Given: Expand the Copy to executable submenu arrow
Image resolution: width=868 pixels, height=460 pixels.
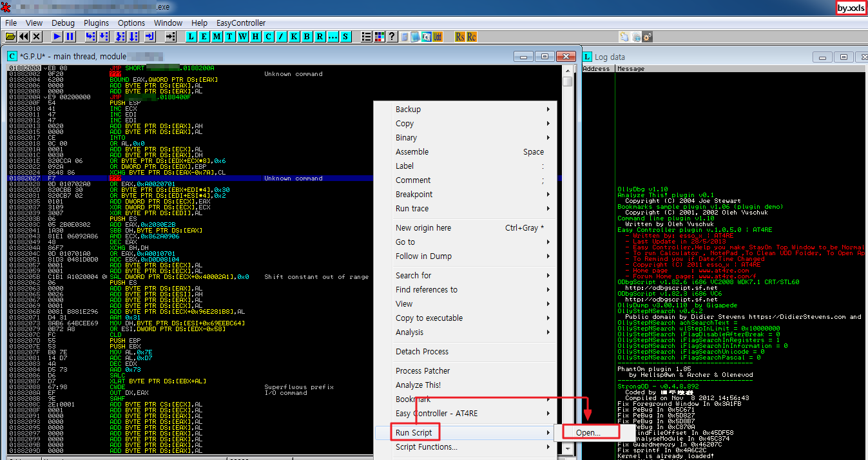Looking at the screenshot, I should click(x=548, y=318).
